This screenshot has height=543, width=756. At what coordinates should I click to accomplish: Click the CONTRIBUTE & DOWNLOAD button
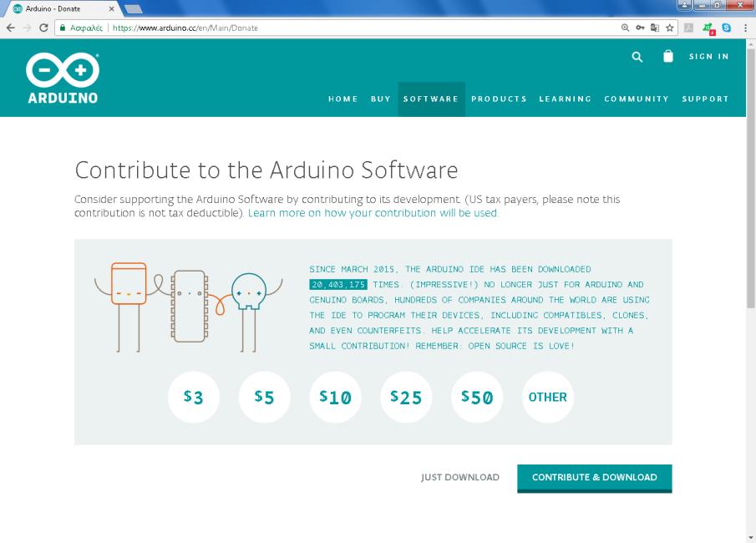pyautogui.click(x=595, y=478)
